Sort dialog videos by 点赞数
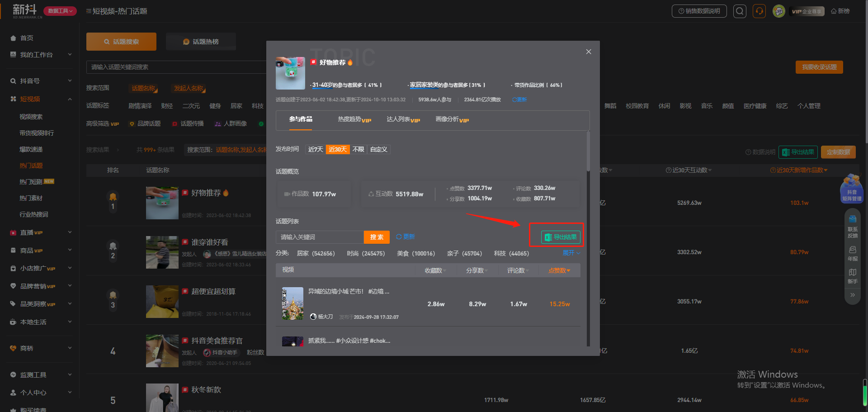This screenshot has width=868, height=412. 559,270
